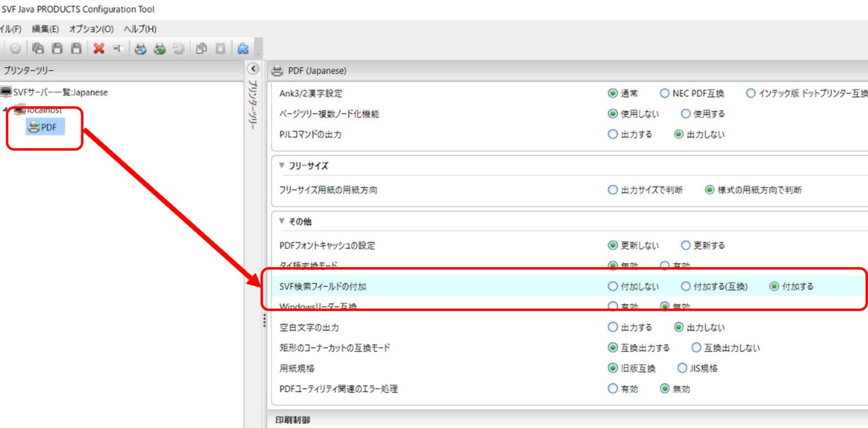Image resolution: width=868 pixels, height=428 pixels.
Task: Enable 出力する for 空白文字の出力
Action: click(x=612, y=326)
